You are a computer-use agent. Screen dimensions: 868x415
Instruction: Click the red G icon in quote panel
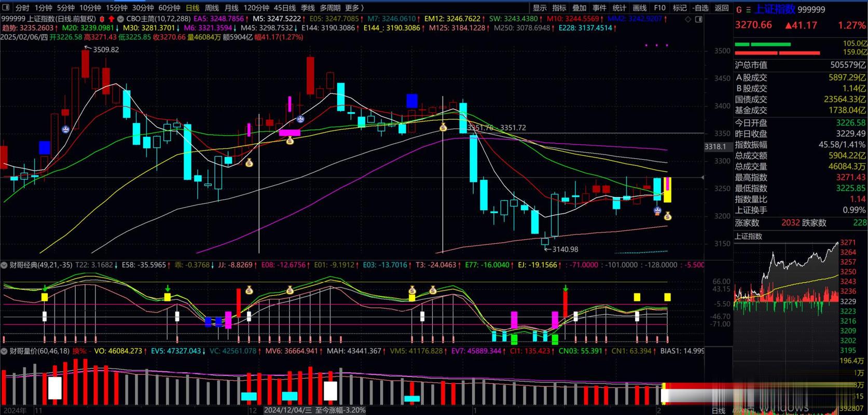(739, 9)
